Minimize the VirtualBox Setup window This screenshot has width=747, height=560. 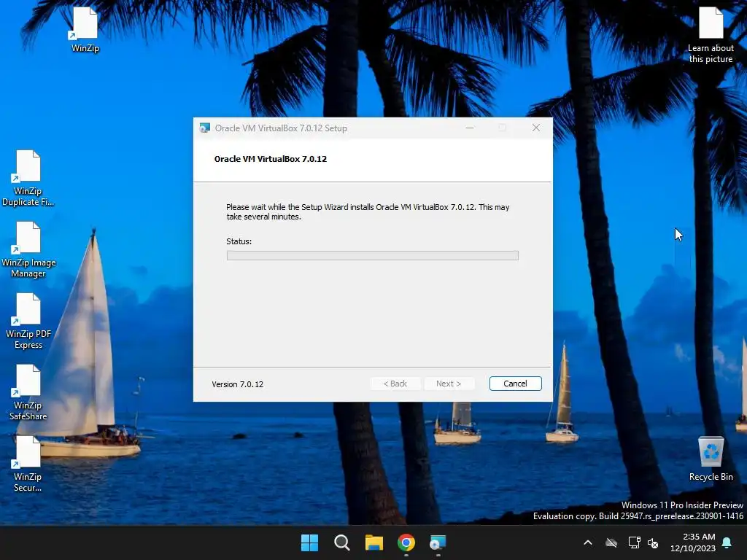tap(470, 128)
